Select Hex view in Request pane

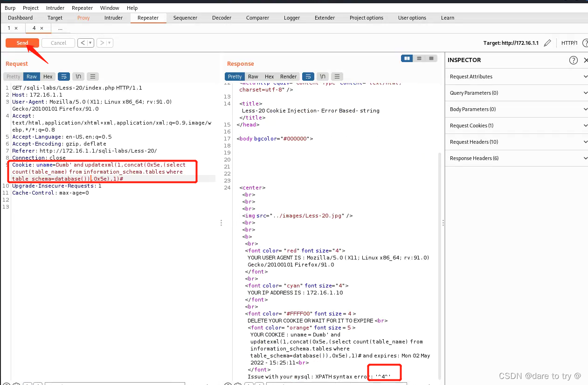click(x=48, y=77)
